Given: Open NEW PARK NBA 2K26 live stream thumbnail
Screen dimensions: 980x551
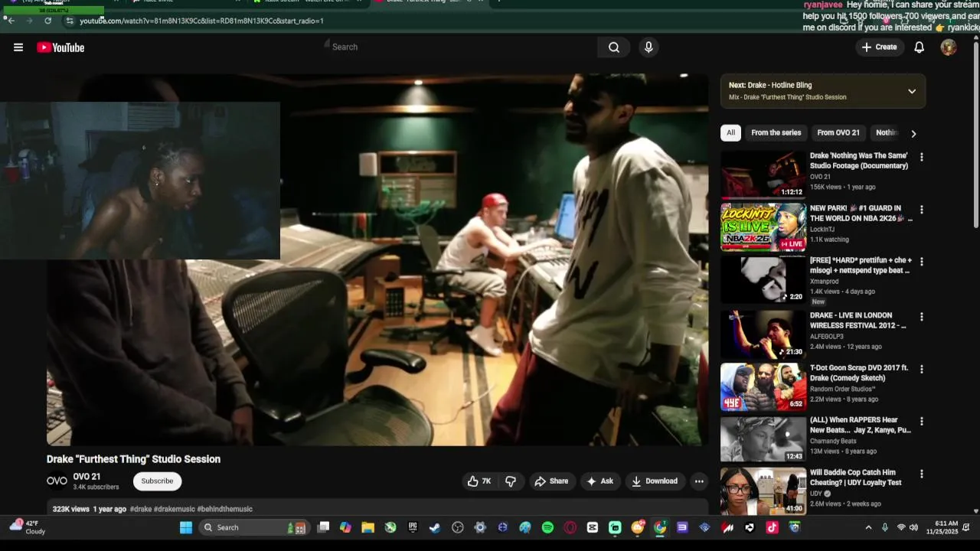Looking at the screenshot, I should pyautogui.click(x=763, y=227).
